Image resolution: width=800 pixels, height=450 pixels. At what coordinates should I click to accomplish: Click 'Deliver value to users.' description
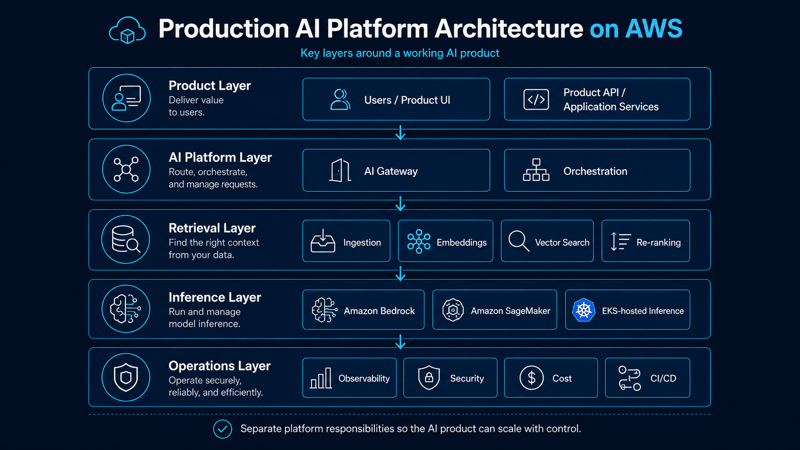coord(196,106)
